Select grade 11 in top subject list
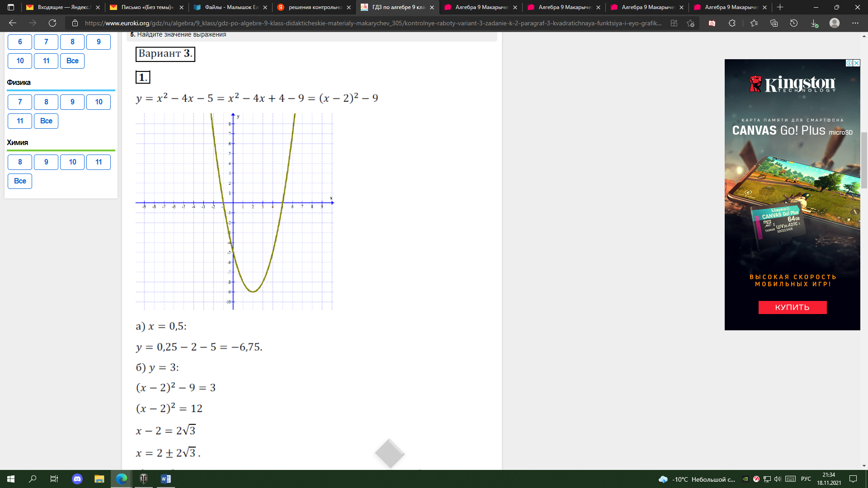Viewport: 868px width, 488px height. [x=46, y=61]
